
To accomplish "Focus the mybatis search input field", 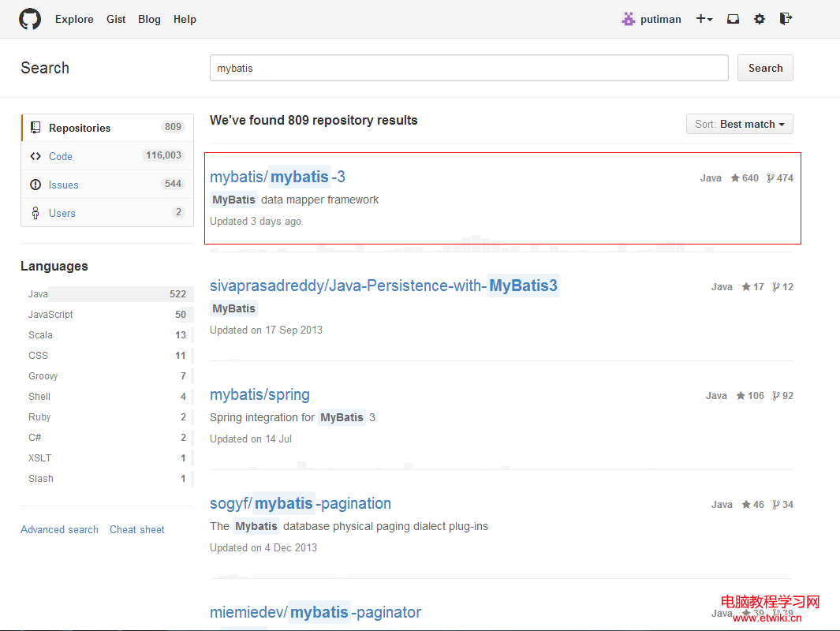I will 469,68.
